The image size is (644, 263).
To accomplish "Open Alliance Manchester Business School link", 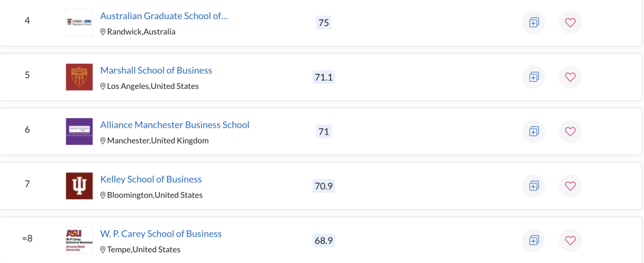I will point(175,125).
